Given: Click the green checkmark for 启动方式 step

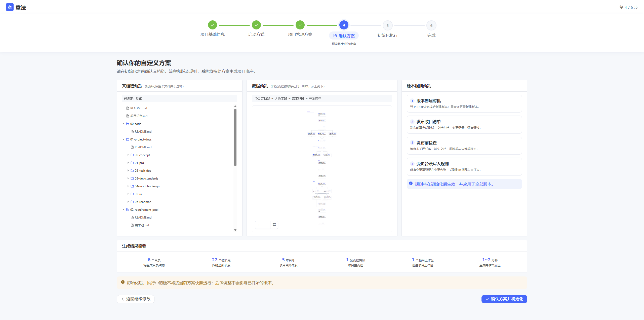Looking at the screenshot, I should tap(256, 25).
